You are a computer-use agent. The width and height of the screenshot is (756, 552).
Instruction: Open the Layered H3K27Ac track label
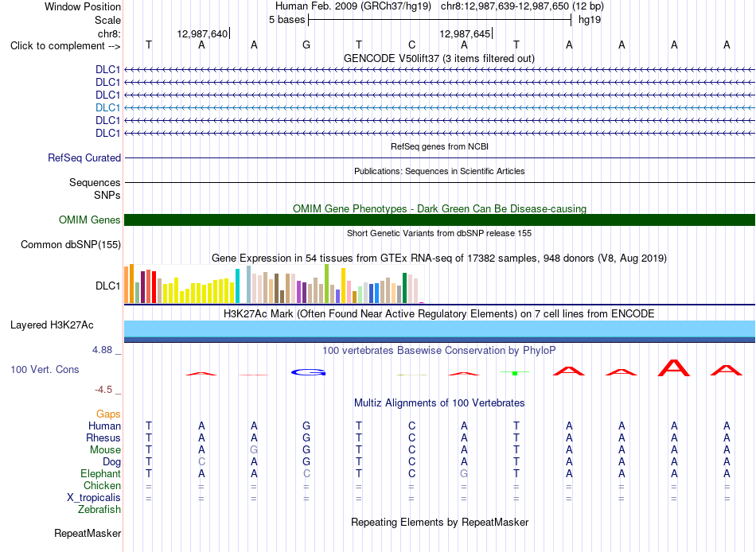52,325
